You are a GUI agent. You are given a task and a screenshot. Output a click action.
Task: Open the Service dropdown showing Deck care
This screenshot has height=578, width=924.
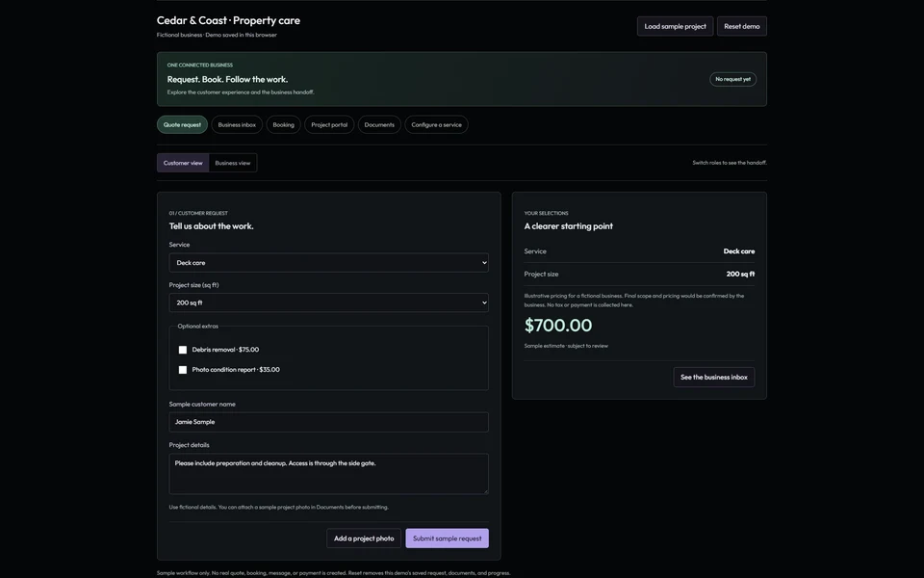tap(329, 262)
